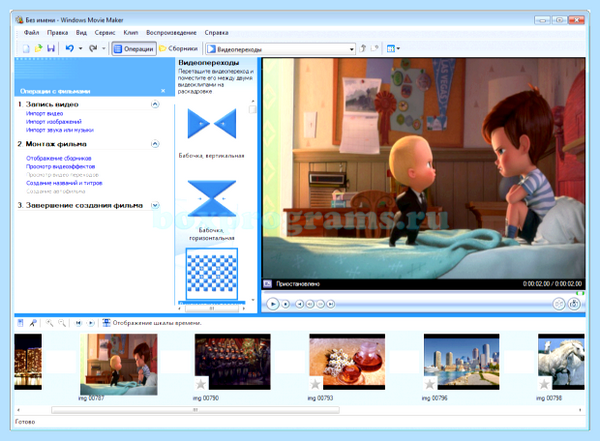
Task: Open the Вид menu
Action: point(81,33)
